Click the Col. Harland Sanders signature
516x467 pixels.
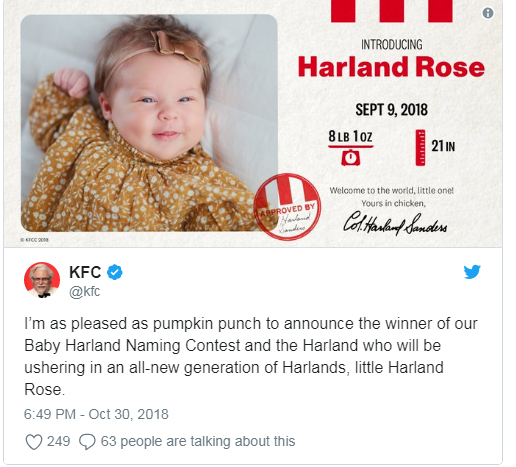[395, 223]
